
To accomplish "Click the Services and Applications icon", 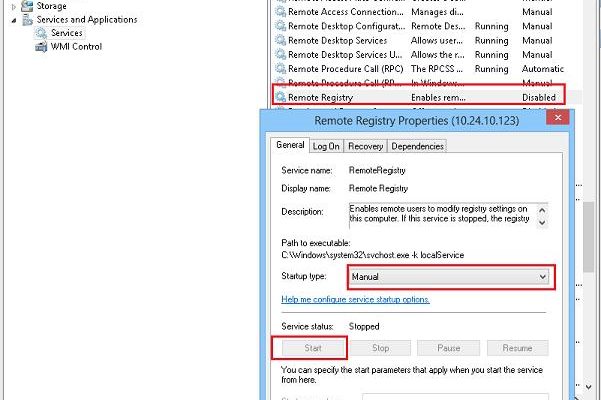I will click(28, 19).
